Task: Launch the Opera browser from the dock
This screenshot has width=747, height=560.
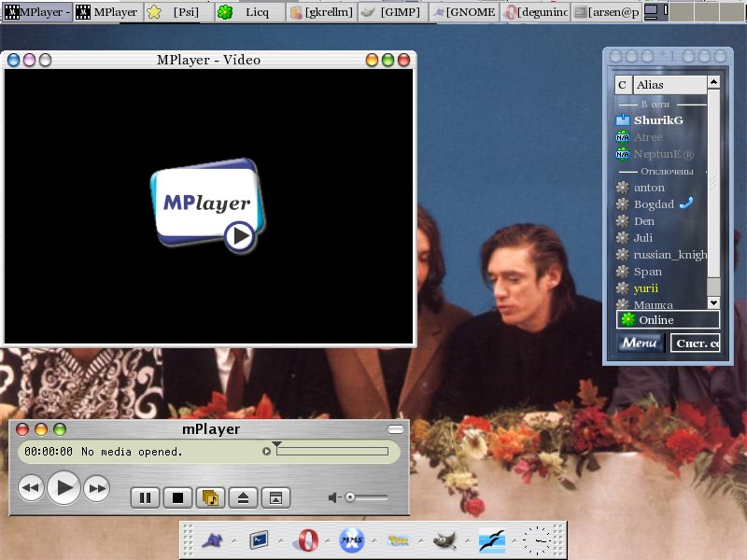Action: [308, 540]
